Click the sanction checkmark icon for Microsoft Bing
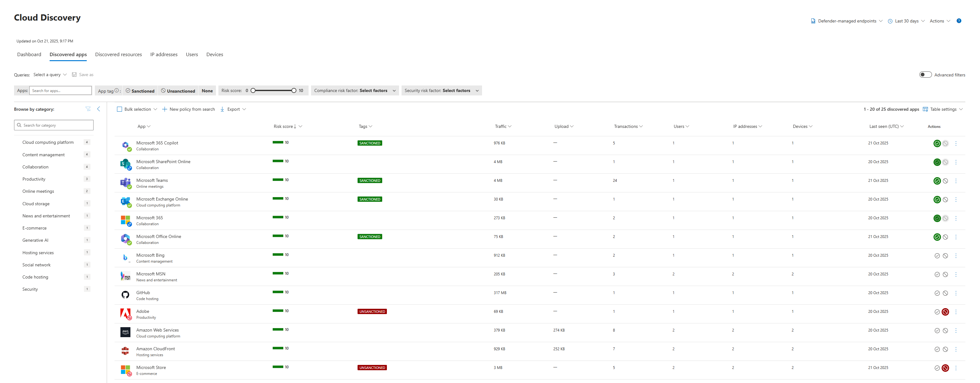 coord(937,256)
